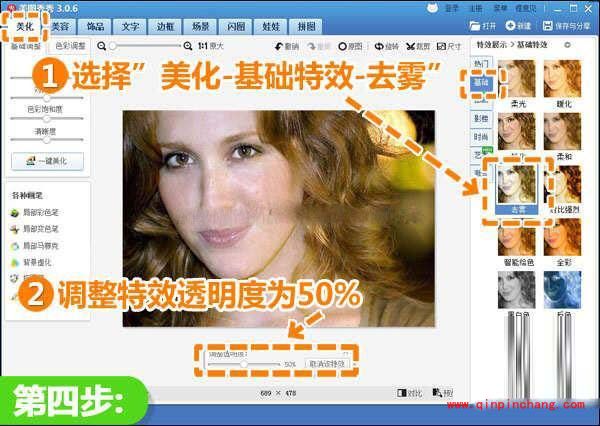Select the 时尚 fashion effects category
Viewport: 600px width, 426px height.
tap(481, 137)
